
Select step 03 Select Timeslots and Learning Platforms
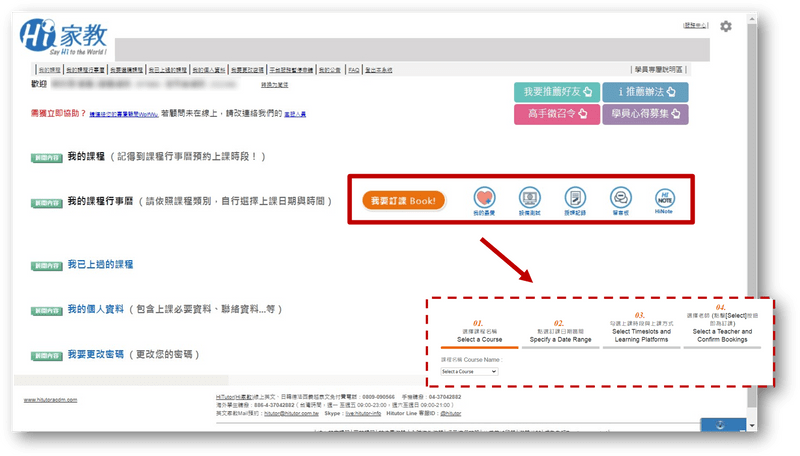click(638, 330)
